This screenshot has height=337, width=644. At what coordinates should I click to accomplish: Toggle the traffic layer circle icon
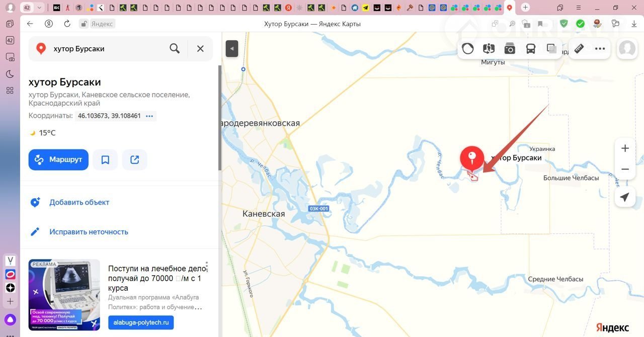468,49
